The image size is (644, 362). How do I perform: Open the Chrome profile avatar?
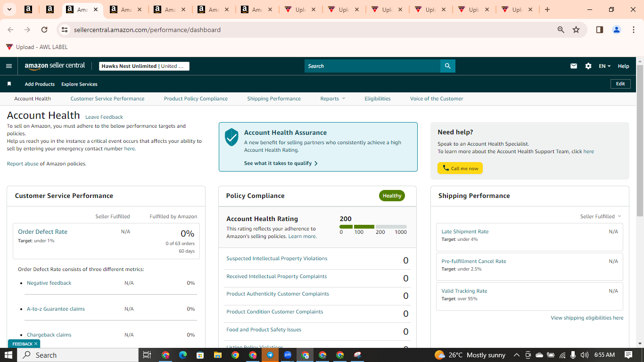[x=617, y=30]
